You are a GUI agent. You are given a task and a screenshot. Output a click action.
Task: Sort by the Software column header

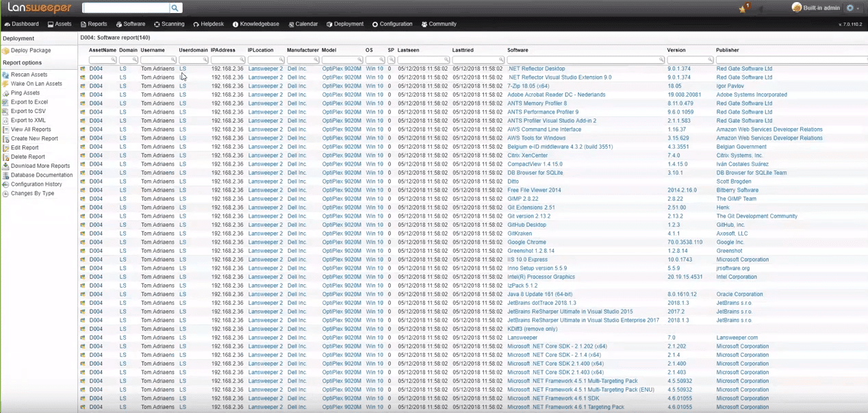pyautogui.click(x=518, y=50)
